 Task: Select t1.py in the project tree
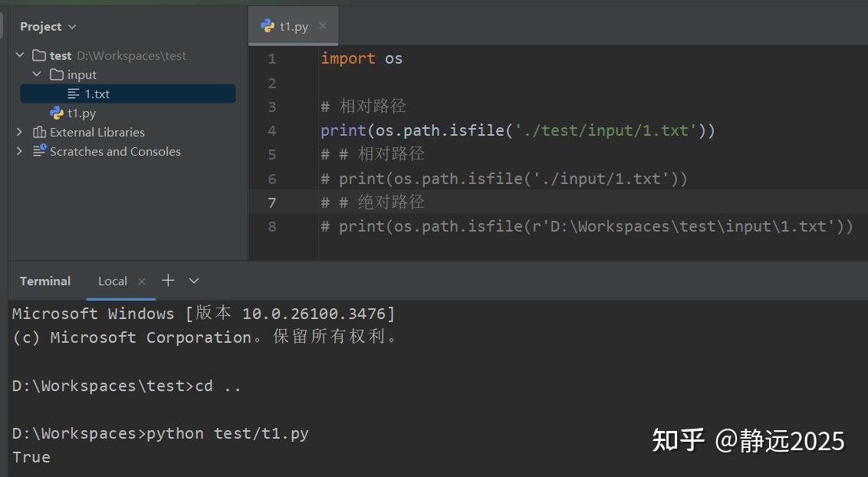coord(81,113)
